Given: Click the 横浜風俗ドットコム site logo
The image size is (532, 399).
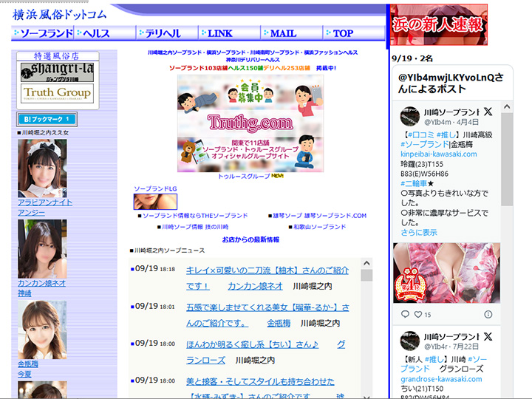Looking at the screenshot, I should [x=60, y=15].
